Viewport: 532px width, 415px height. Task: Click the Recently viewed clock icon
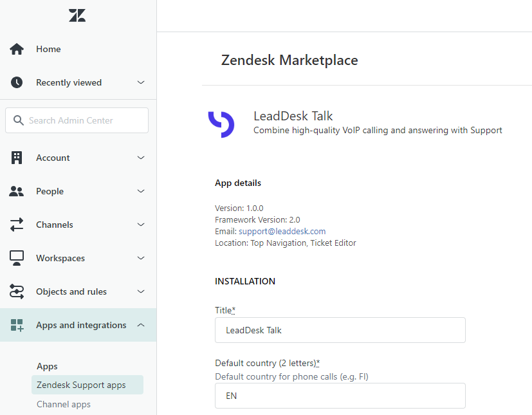coord(17,82)
